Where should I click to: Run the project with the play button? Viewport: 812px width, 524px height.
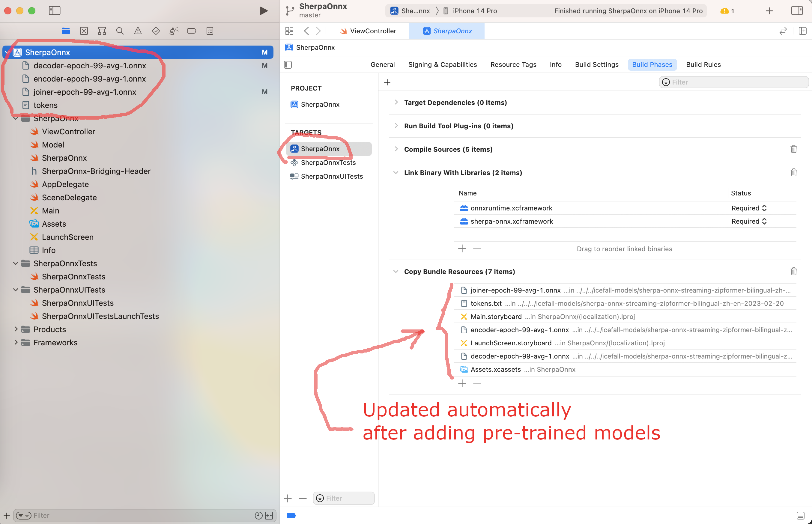pos(263,10)
